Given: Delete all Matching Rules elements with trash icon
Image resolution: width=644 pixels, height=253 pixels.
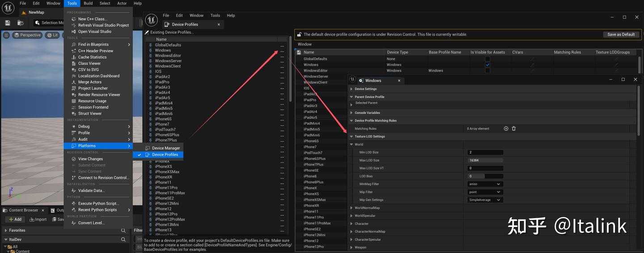Looking at the screenshot, I should [x=513, y=129].
